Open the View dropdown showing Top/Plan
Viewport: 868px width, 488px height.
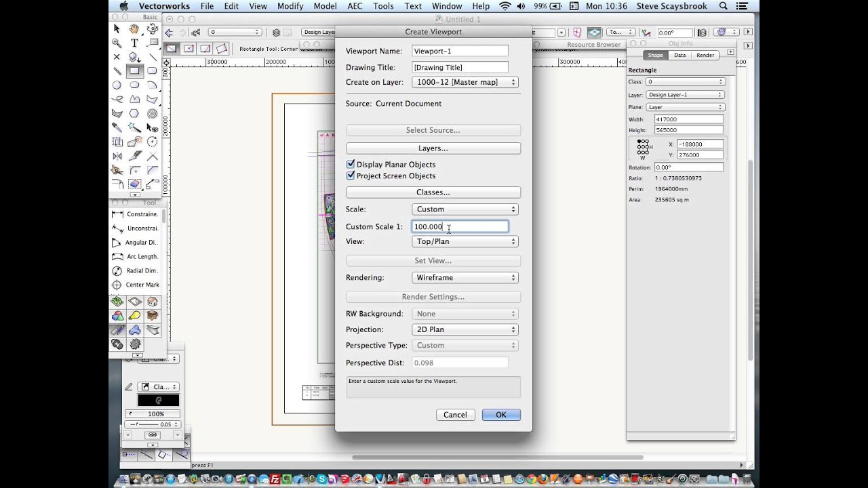(x=465, y=241)
